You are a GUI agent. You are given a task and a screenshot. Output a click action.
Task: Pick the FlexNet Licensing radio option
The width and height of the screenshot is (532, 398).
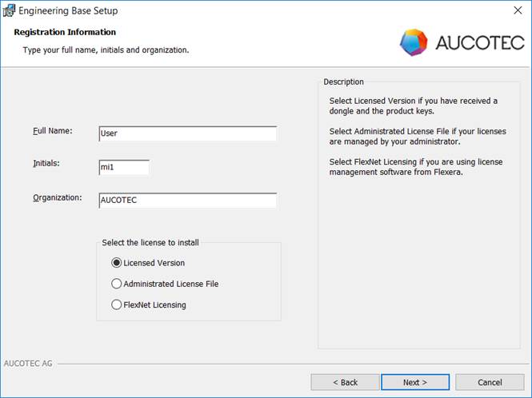click(x=116, y=304)
